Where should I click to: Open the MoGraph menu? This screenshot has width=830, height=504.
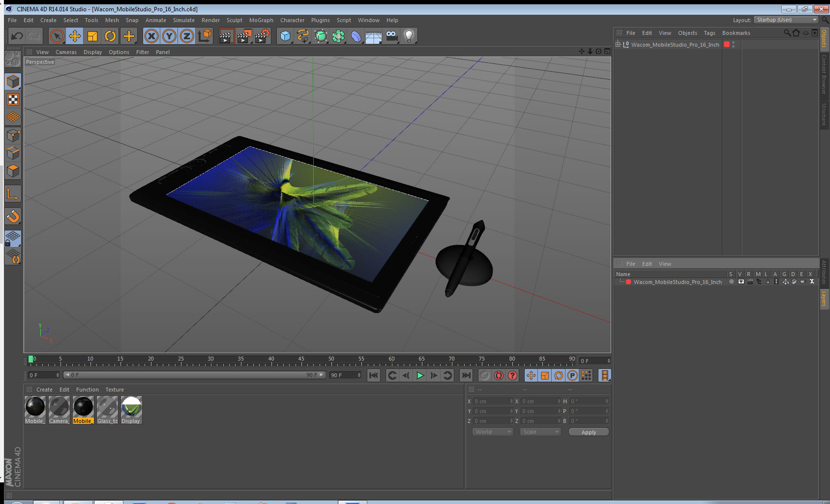coord(261,20)
